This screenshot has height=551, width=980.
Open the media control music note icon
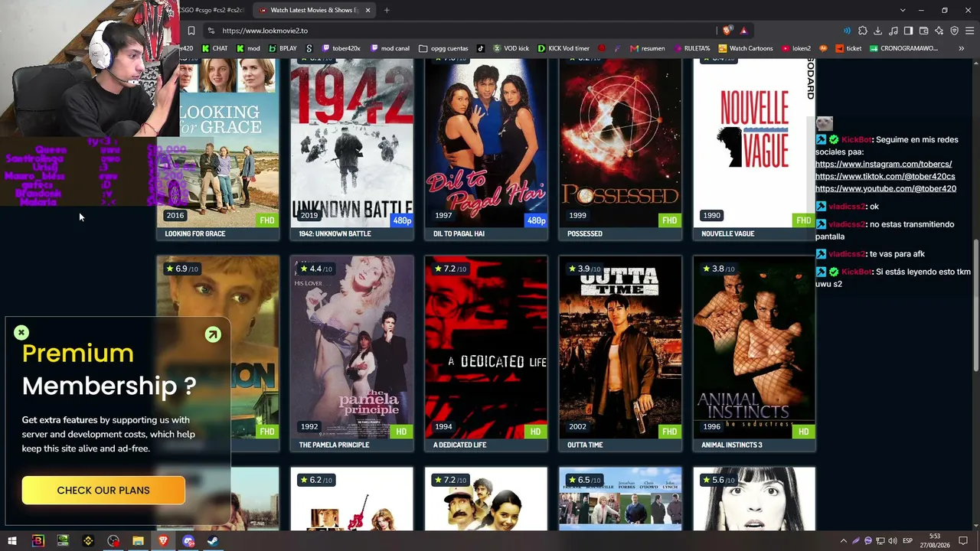click(893, 31)
